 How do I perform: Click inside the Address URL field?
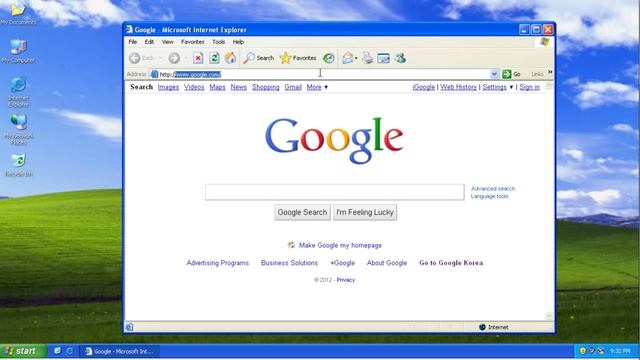click(324, 74)
